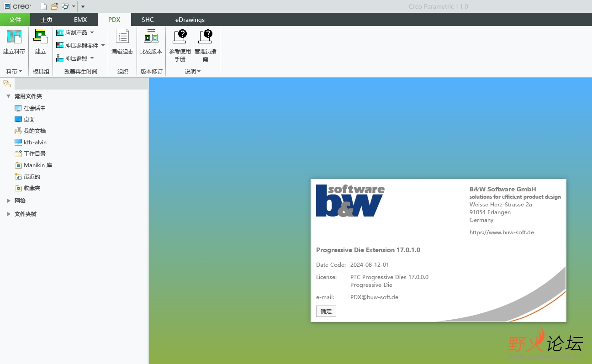
Task: Click the 模具组 group label
Action: [x=41, y=72]
